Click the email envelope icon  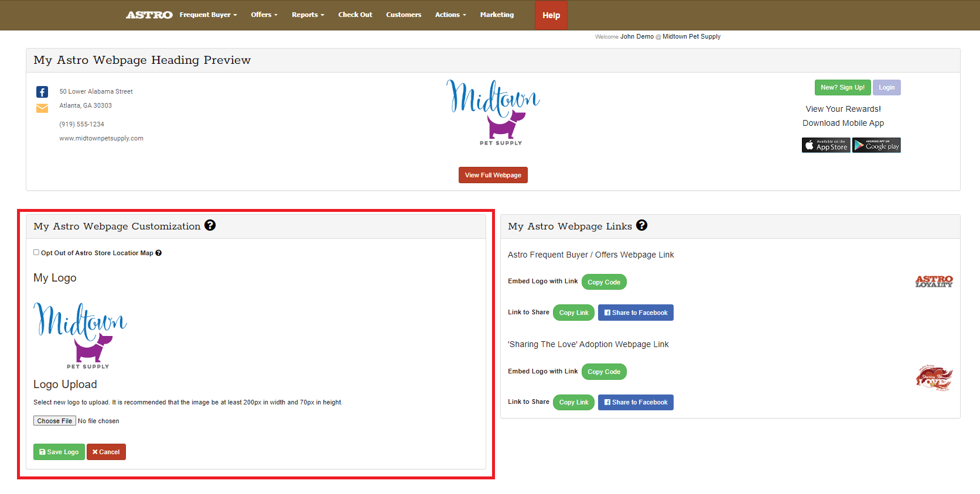[42, 108]
